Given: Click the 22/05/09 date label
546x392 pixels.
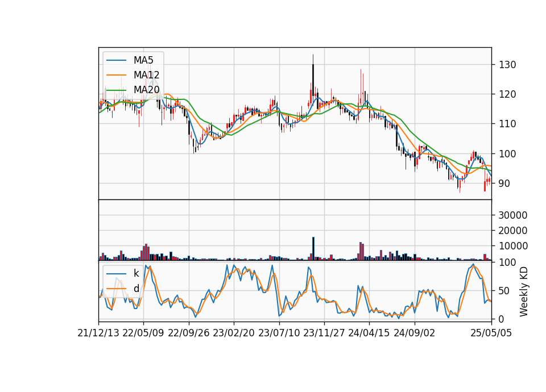Looking at the screenshot, I should point(143,333).
